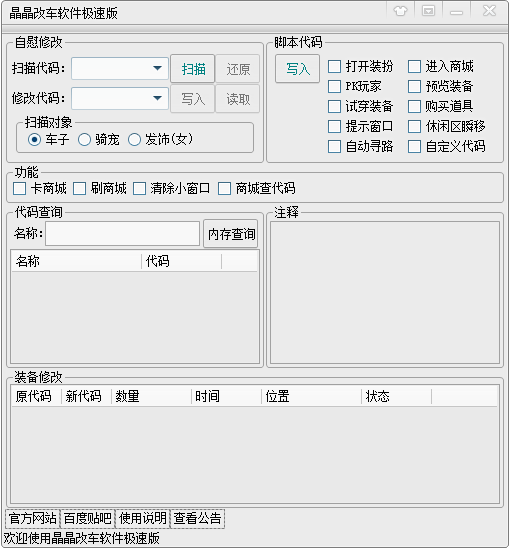
Task: Enable the 自动寻路 checkbox
Action: 334,146
